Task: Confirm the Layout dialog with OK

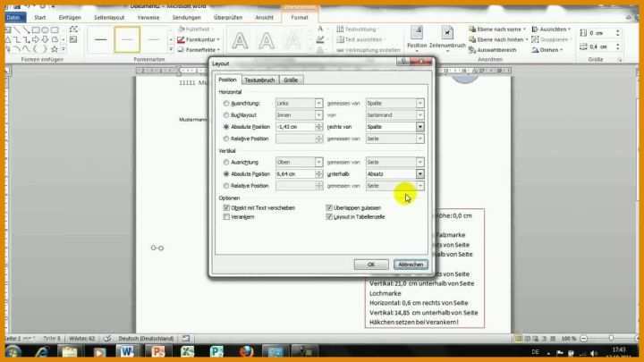Action: point(371,265)
